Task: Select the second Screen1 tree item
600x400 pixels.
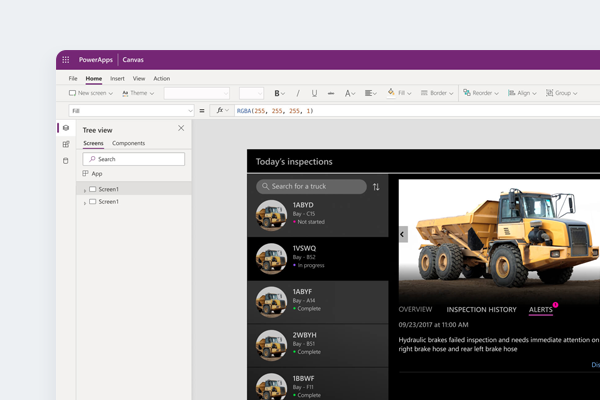Action: click(134, 201)
